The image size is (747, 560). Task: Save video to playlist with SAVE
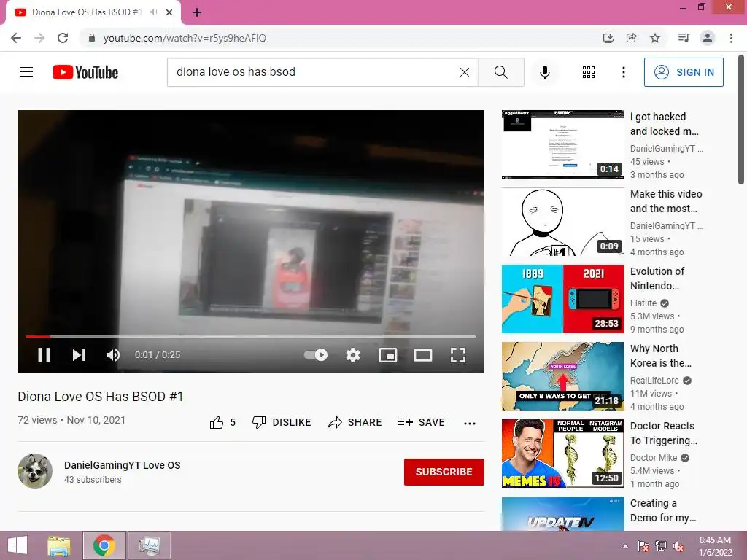pyautogui.click(x=421, y=422)
